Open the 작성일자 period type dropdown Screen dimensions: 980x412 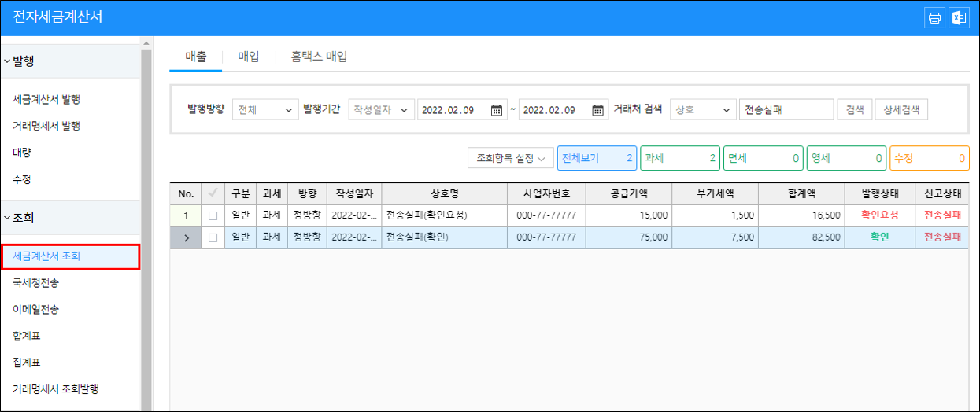pos(381,110)
